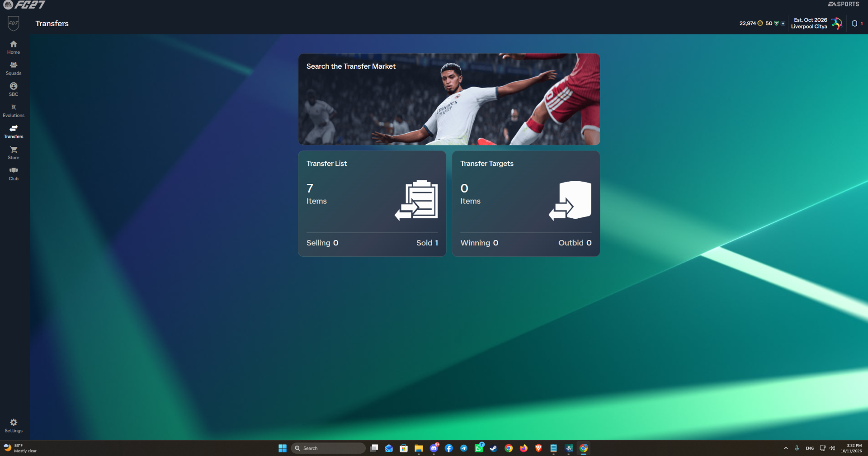Select the Transfers sidebar item
This screenshot has height=456, width=868.
[14, 132]
